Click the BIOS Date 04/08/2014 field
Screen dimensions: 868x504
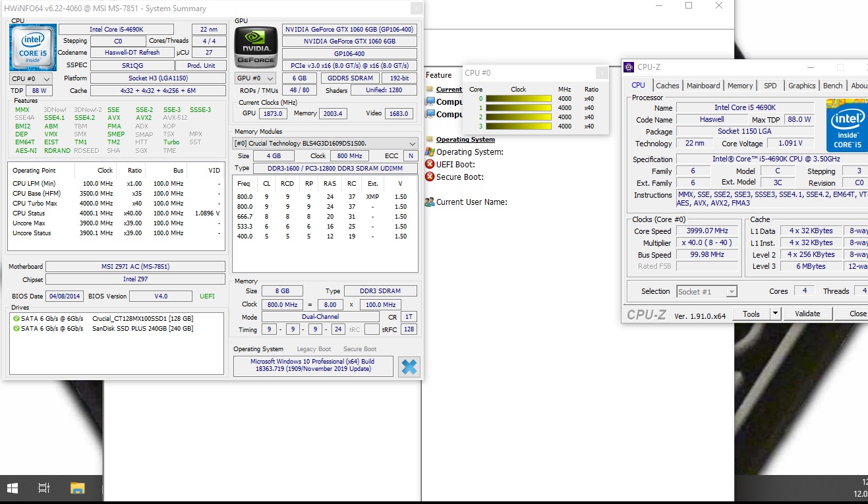tap(65, 296)
